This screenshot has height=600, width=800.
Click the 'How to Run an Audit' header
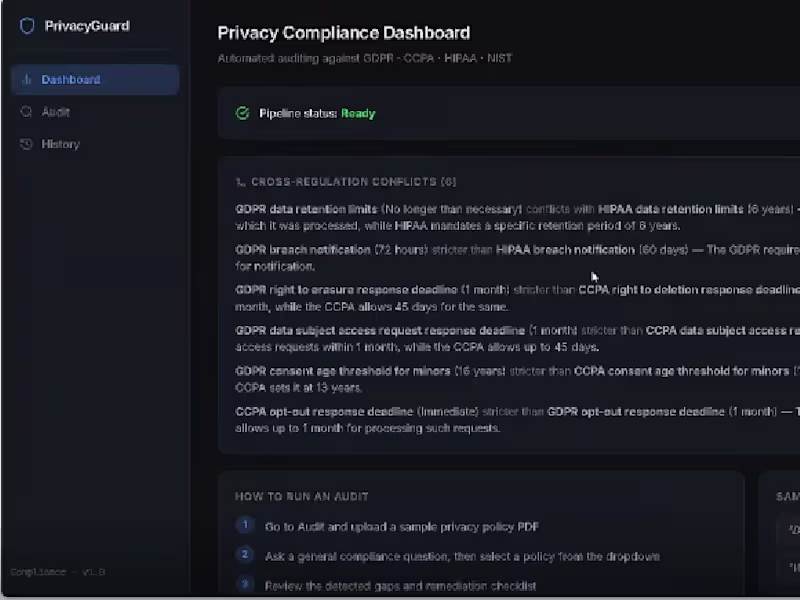pyautogui.click(x=302, y=496)
